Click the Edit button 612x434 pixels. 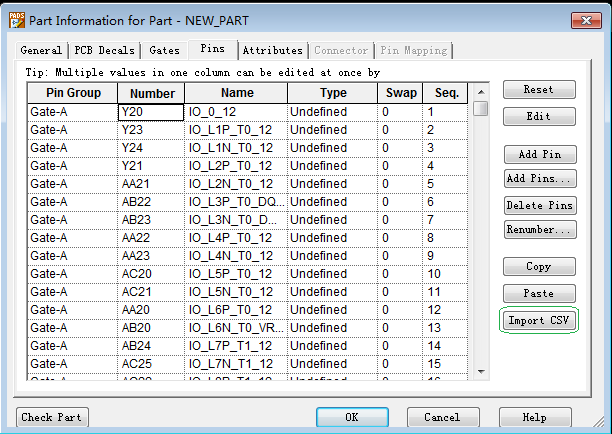(539, 116)
